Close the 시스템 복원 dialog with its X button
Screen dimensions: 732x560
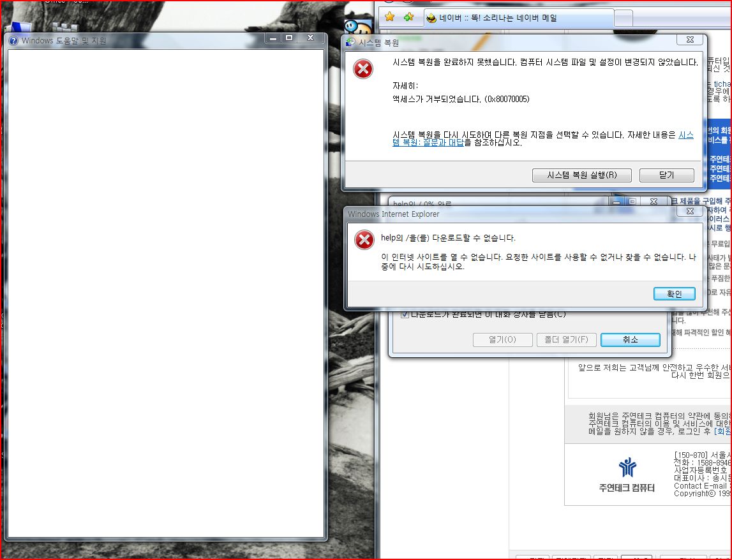tap(690, 40)
